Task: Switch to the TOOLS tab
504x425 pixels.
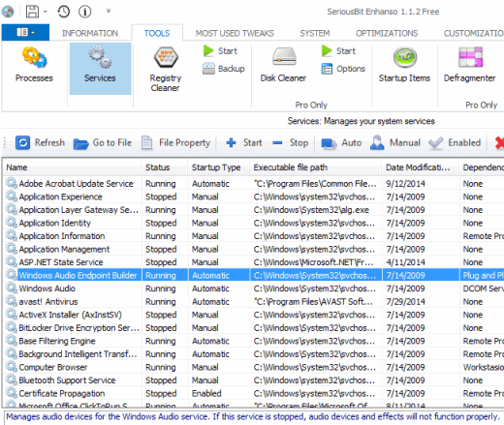Action: (x=157, y=33)
